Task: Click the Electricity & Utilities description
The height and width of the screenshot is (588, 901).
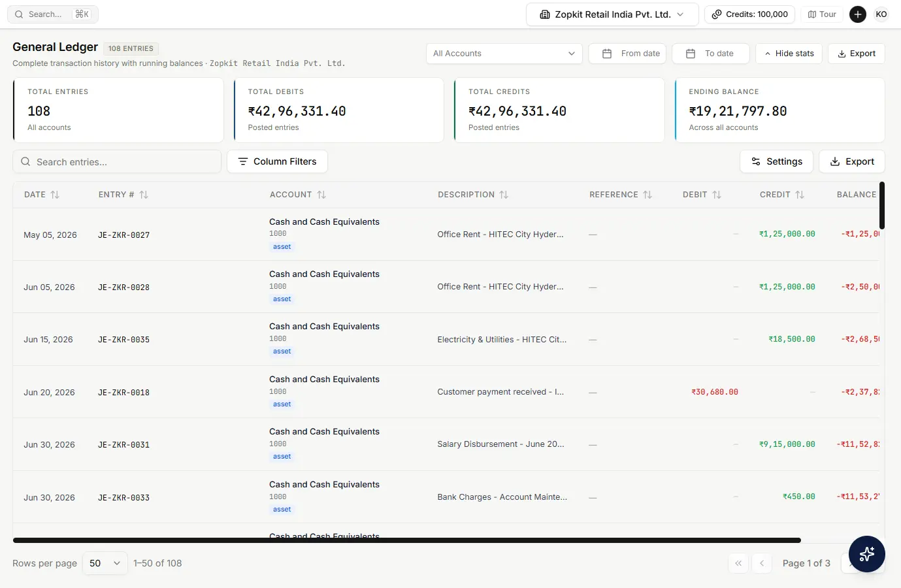Action: (502, 340)
